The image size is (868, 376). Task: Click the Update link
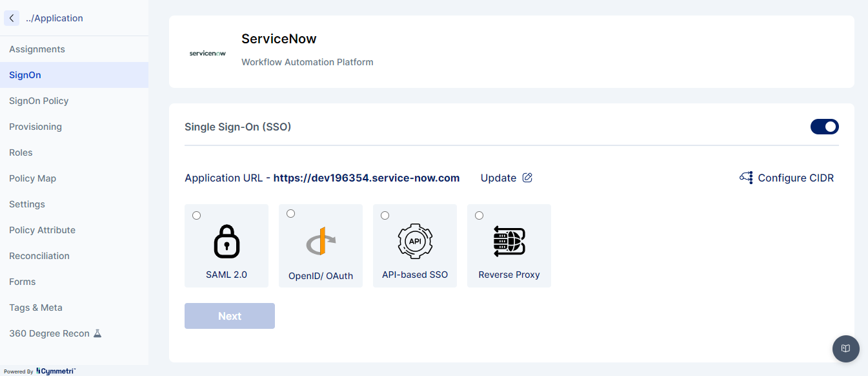[x=498, y=178]
